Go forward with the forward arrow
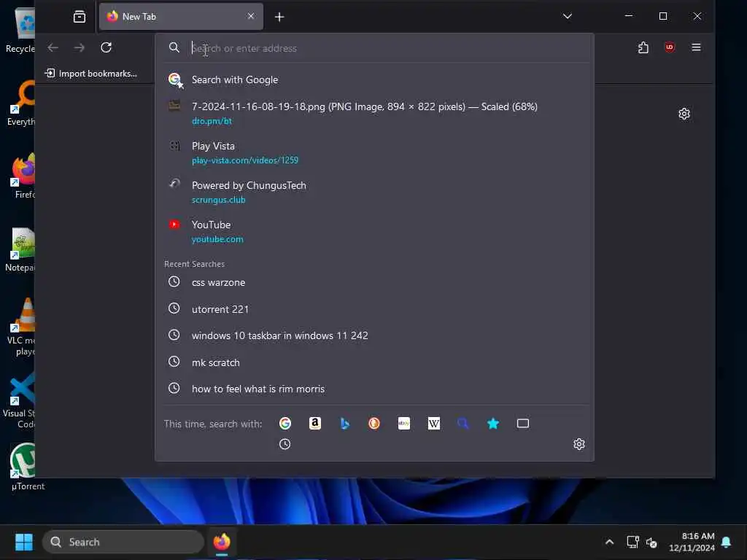 tap(80, 47)
